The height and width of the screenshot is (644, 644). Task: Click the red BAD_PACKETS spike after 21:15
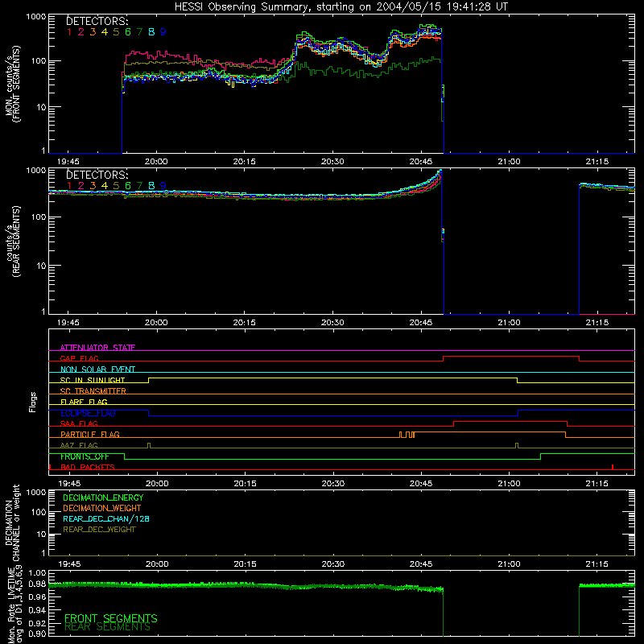coord(613,467)
